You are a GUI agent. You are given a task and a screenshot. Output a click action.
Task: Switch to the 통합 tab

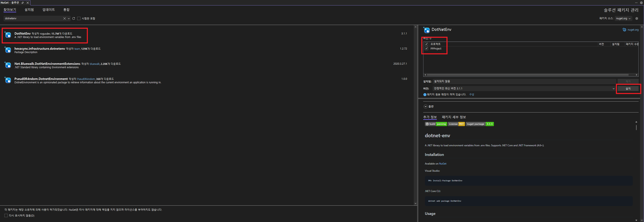click(x=66, y=10)
